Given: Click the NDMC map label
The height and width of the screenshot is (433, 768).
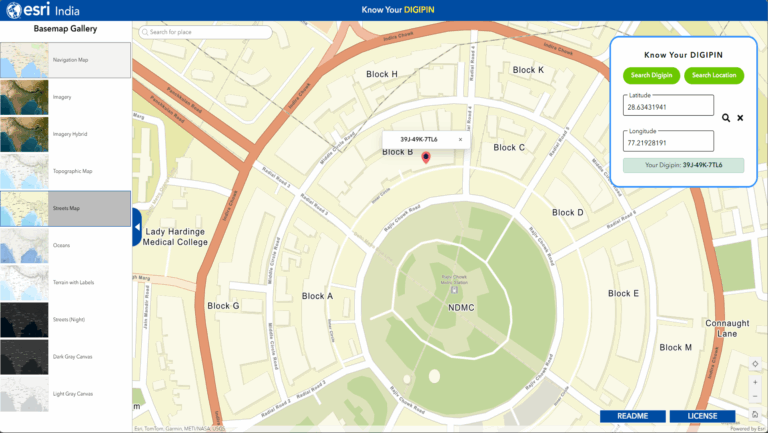Looking at the screenshot, I should 461,308.
